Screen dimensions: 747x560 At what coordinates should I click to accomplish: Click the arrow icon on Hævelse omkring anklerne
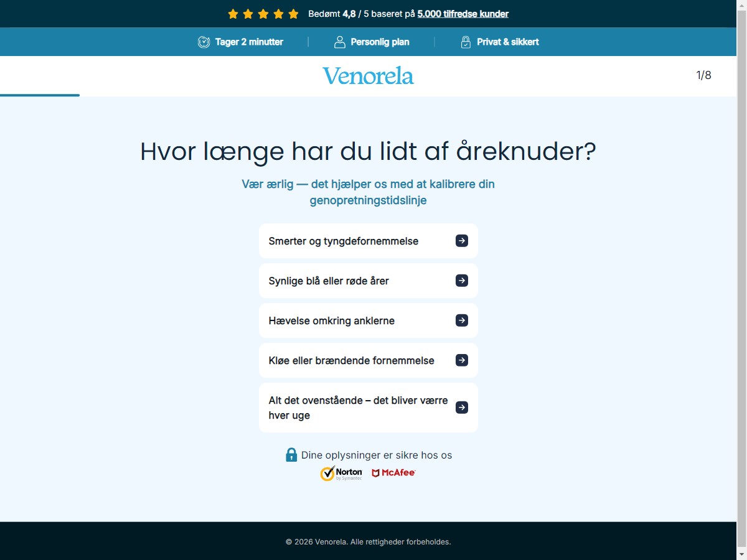pyautogui.click(x=462, y=320)
